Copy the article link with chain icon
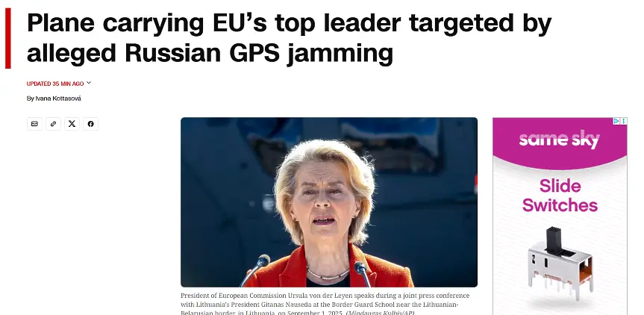This screenshot has width=644, height=315. tap(54, 124)
